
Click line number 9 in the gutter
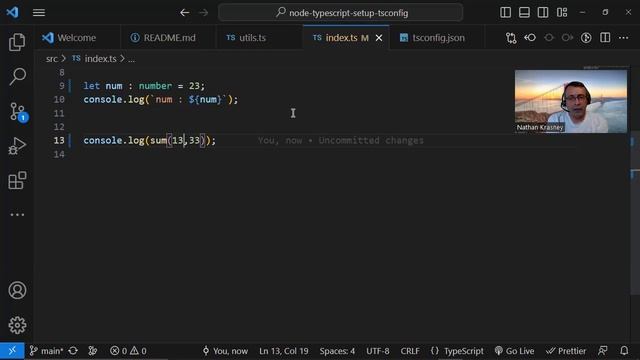(x=62, y=86)
